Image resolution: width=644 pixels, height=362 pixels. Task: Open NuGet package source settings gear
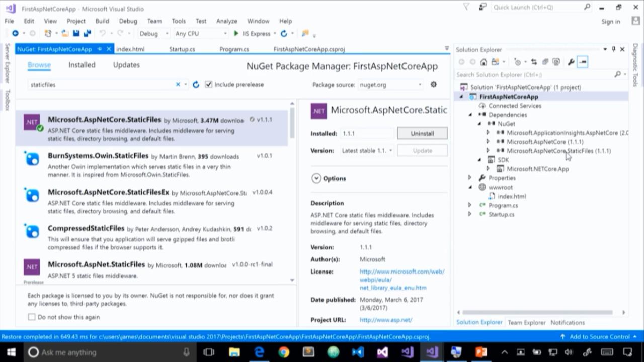coord(433,85)
